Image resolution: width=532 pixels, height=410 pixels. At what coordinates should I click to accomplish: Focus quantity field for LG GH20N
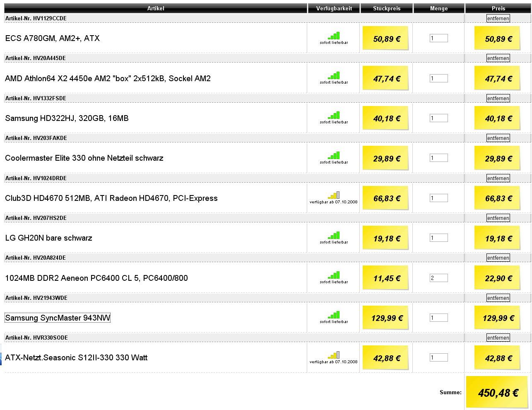439,238
